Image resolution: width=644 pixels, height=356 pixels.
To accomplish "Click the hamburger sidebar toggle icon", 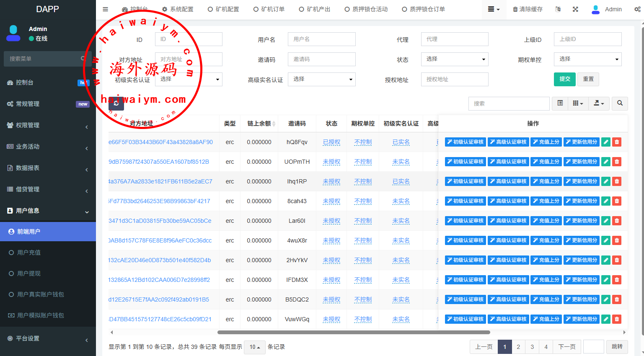I will click(106, 9).
